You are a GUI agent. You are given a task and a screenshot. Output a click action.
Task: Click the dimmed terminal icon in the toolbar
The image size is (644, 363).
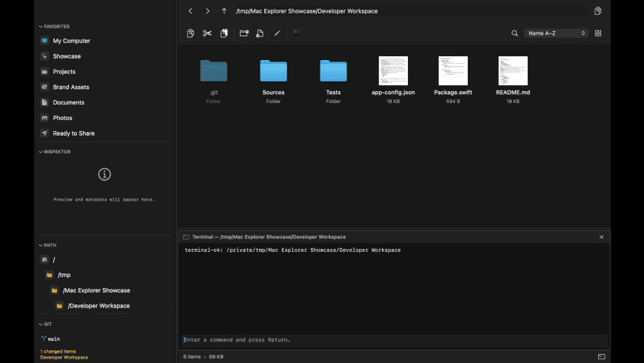click(297, 33)
